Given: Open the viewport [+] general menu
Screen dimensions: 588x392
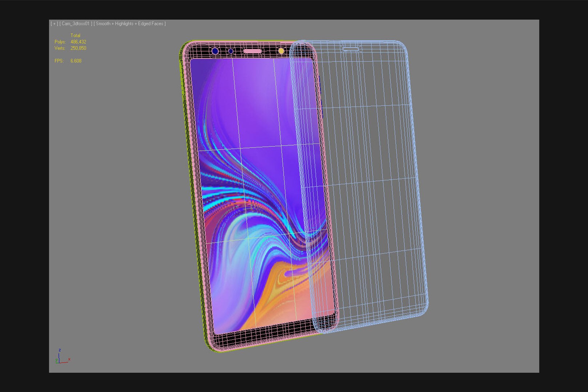Looking at the screenshot, I should [x=54, y=24].
